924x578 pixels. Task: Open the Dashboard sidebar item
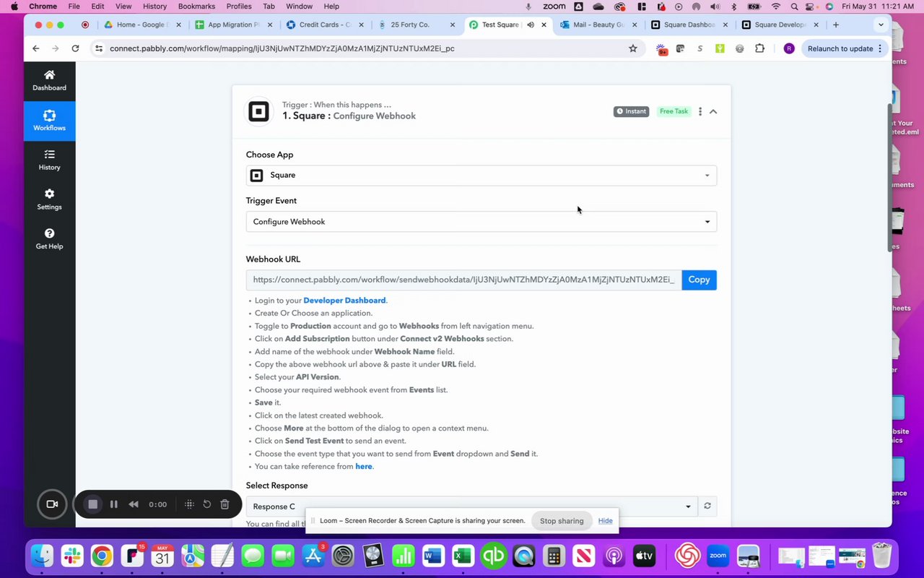tap(49, 80)
